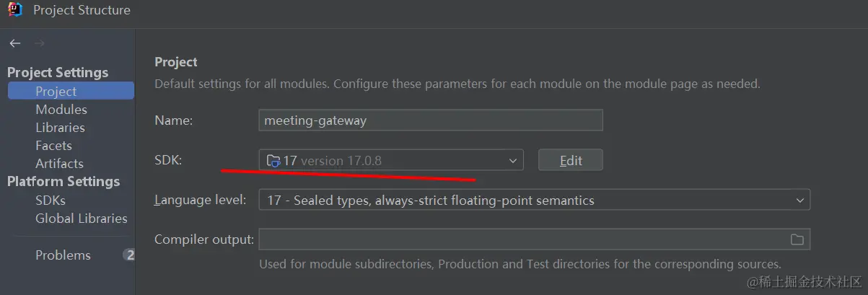
Task: Click the SDK dropdown chevron arrow
Action: 513,160
